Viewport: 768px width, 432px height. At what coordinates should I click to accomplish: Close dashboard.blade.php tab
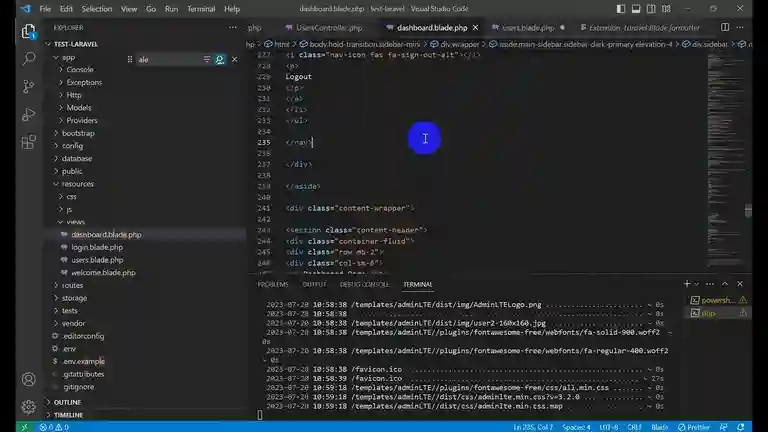pos(475,28)
